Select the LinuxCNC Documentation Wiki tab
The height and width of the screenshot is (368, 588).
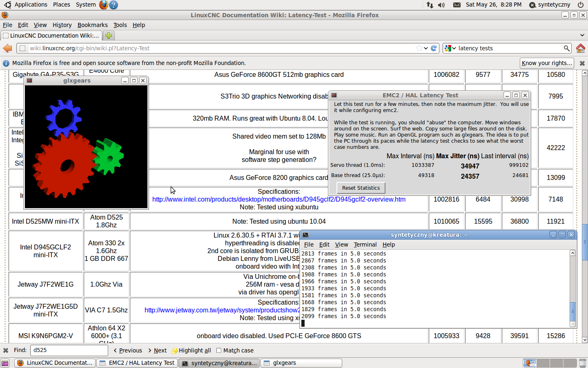click(x=51, y=36)
